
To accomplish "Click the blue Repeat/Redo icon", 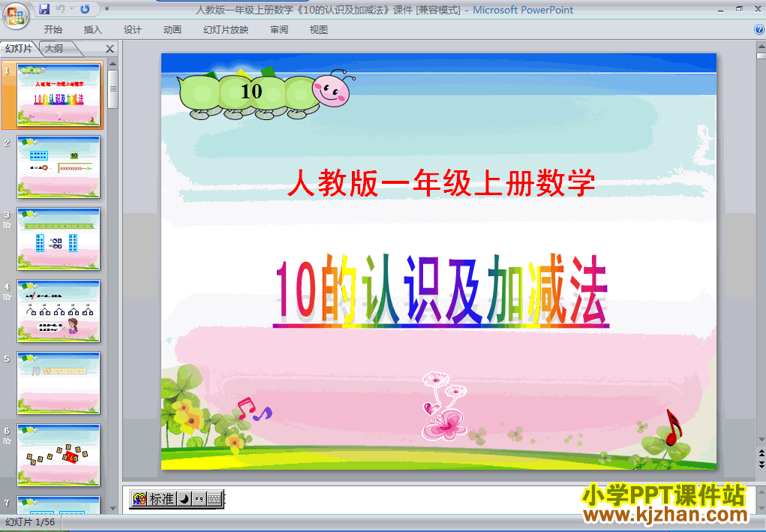I will click(85, 9).
